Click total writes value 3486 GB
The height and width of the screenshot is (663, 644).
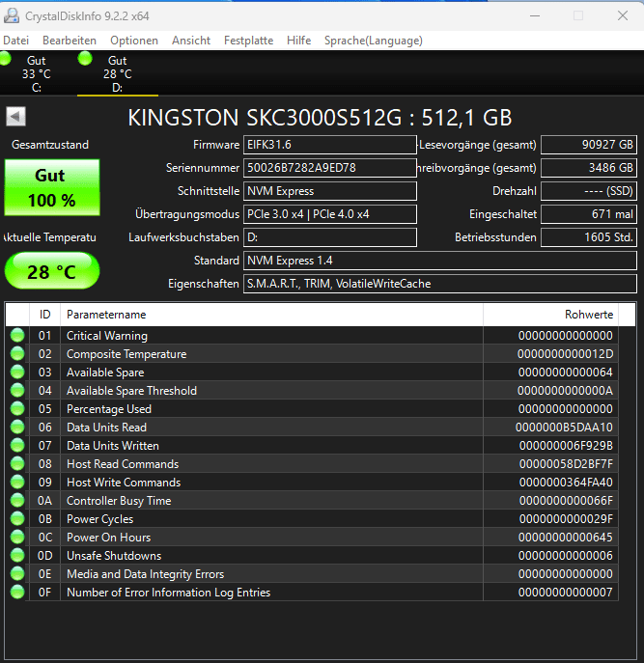(589, 168)
